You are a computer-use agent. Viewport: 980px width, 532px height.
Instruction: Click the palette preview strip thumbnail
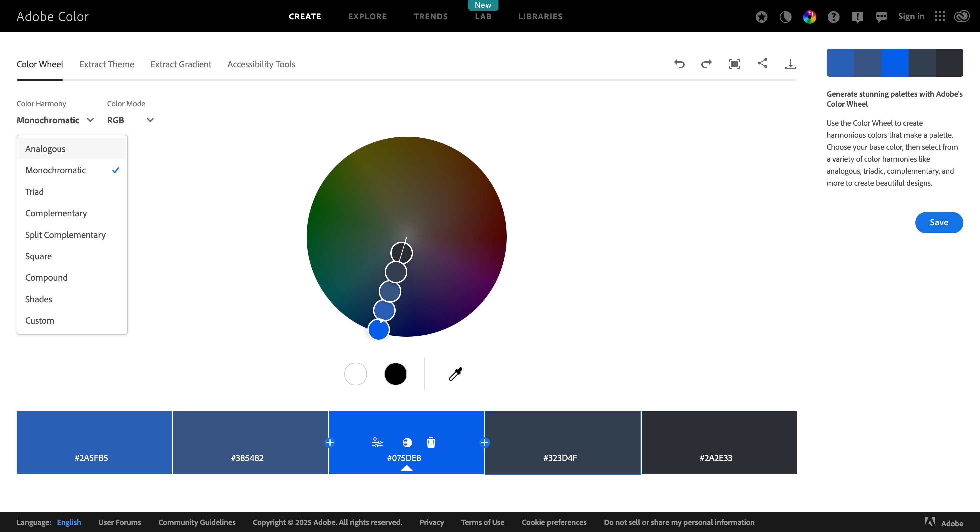[895, 62]
